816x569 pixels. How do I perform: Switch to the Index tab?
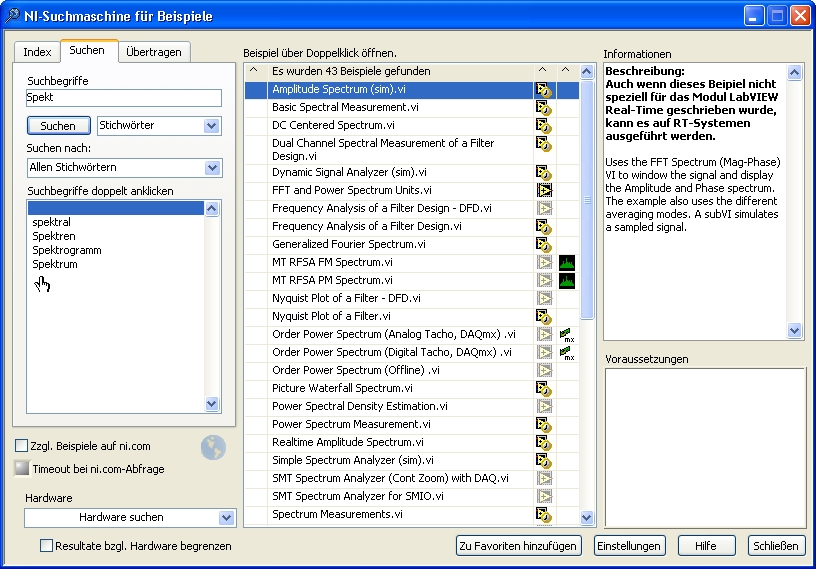pos(37,51)
